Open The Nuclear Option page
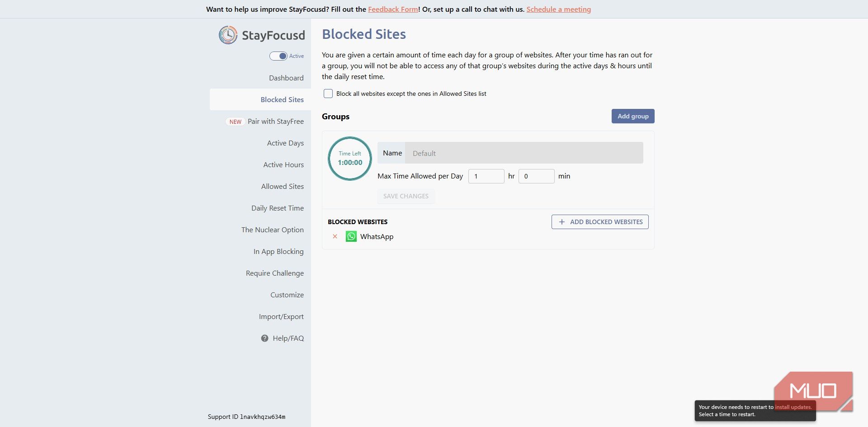This screenshot has width=868, height=427. [x=273, y=230]
